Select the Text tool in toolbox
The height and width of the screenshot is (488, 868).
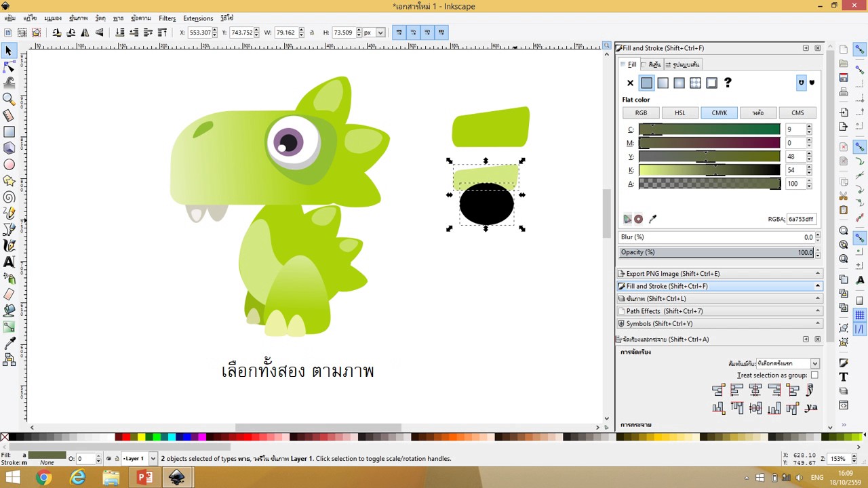[x=9, y=262]
